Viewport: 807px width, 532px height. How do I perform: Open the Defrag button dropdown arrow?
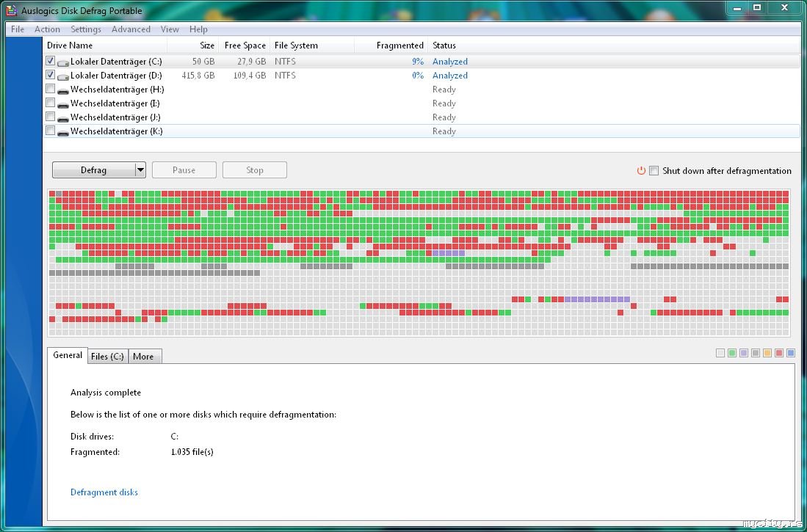[140, 170]
